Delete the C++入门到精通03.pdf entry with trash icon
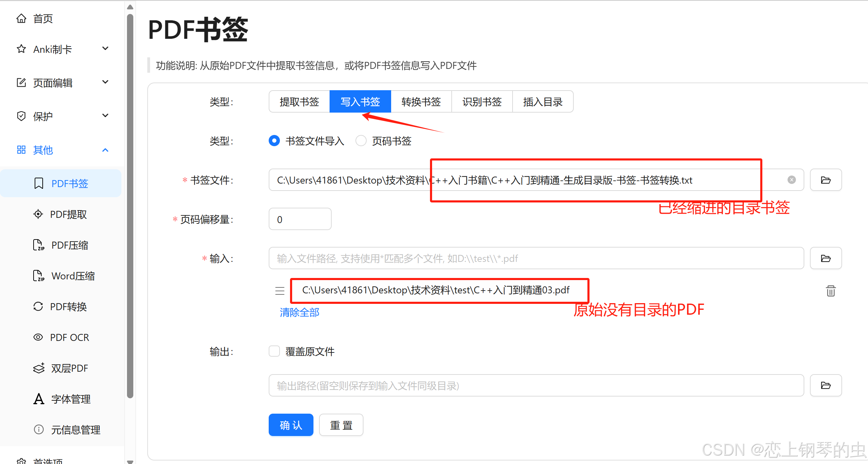 coord(831,291)
